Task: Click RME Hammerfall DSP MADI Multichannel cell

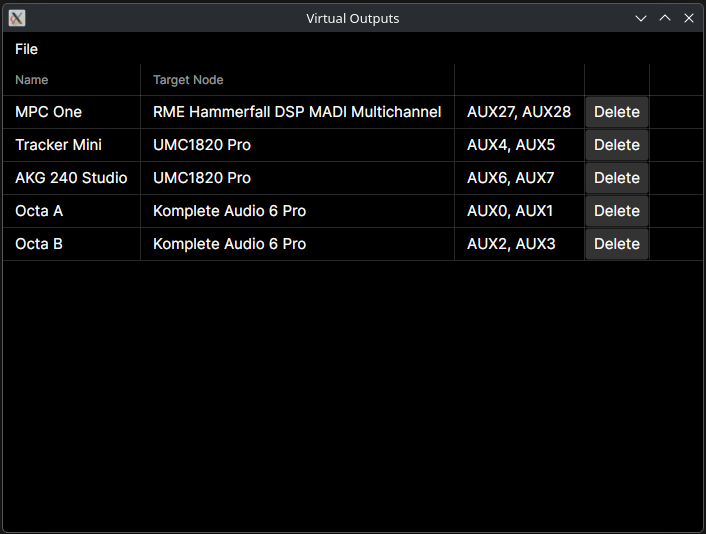Action: pos(298,112)
